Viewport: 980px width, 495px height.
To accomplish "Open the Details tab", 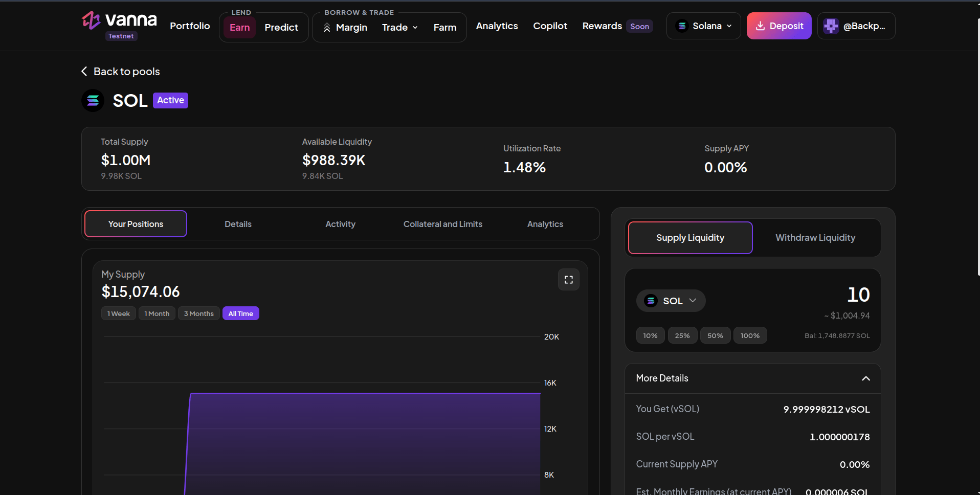I will [238, 224].
